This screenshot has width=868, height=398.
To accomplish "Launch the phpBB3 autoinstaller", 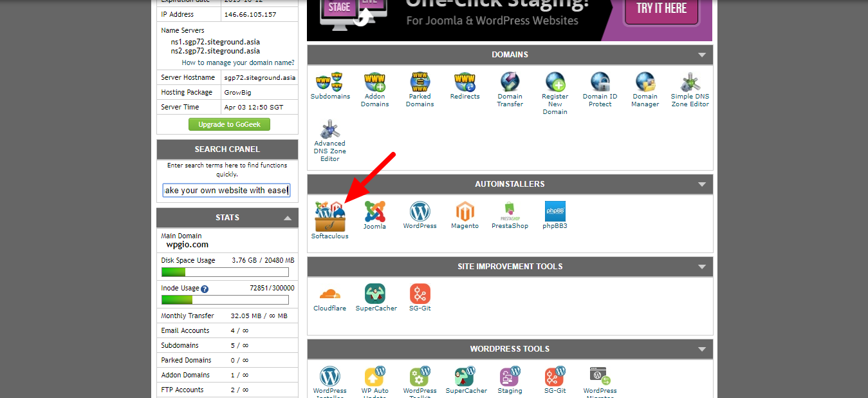I will tap(555, 211).
